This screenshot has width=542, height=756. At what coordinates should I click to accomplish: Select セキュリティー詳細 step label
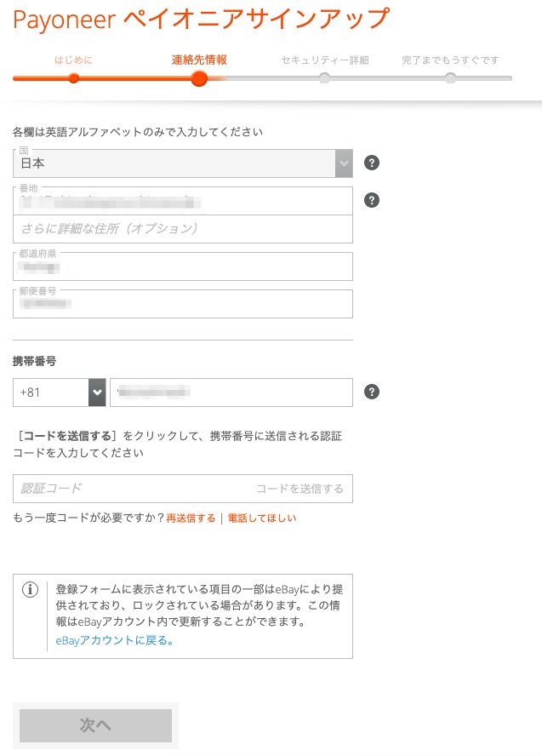click(x=324, y=60)
